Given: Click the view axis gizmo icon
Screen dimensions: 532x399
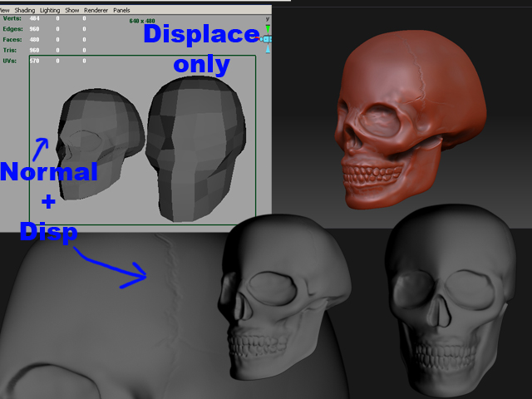Looking at the screenshot, I should (x=268, y=39).
